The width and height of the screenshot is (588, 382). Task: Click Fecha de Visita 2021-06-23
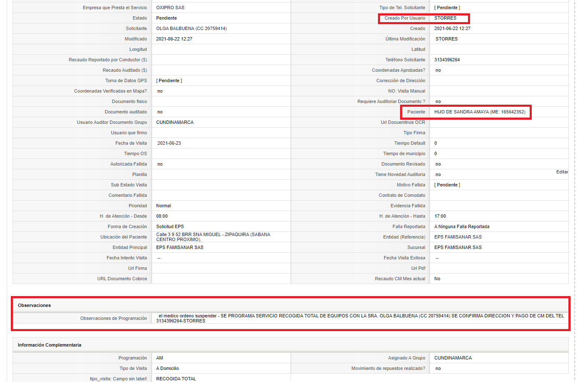tap(169, 143)
